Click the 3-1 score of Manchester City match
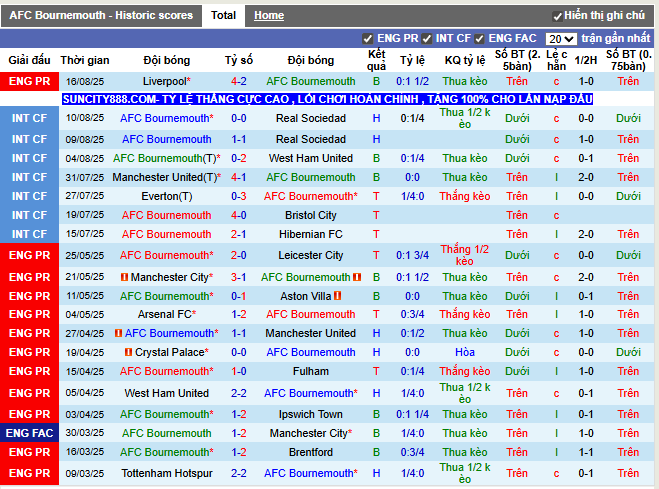Screen dimensions: 659x489 coord(239,277)
